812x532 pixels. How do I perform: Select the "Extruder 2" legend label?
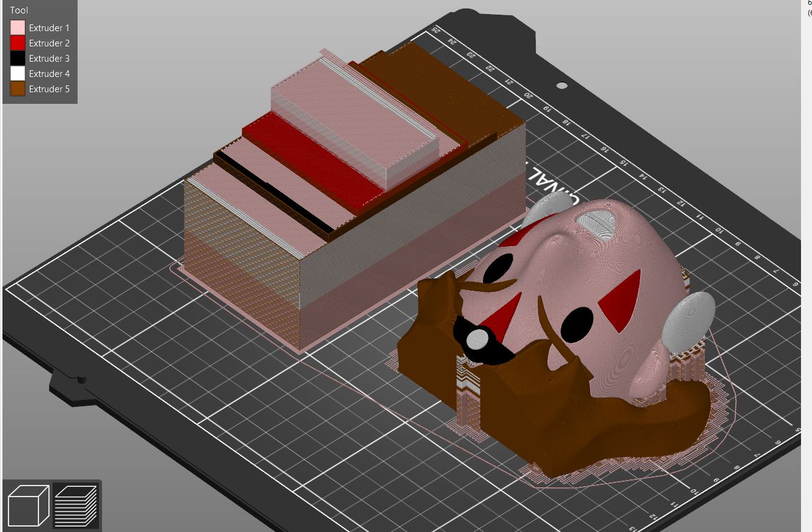49,43
